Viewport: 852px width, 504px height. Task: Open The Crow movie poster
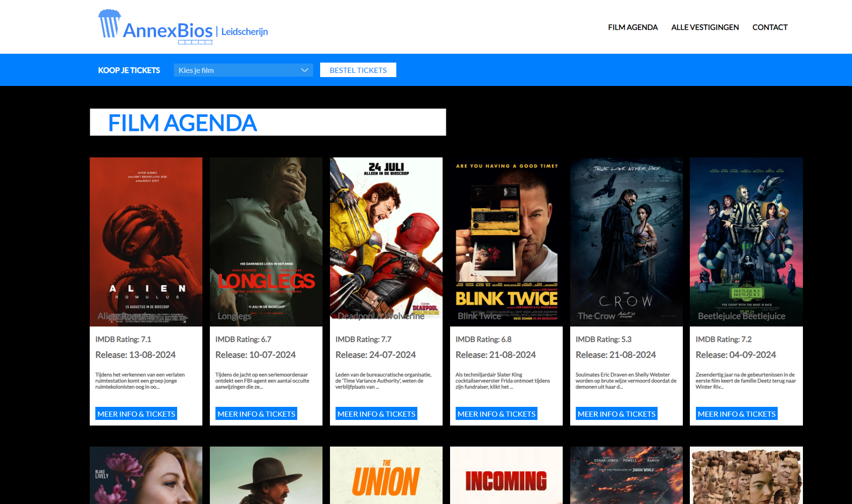coord(626,241)
